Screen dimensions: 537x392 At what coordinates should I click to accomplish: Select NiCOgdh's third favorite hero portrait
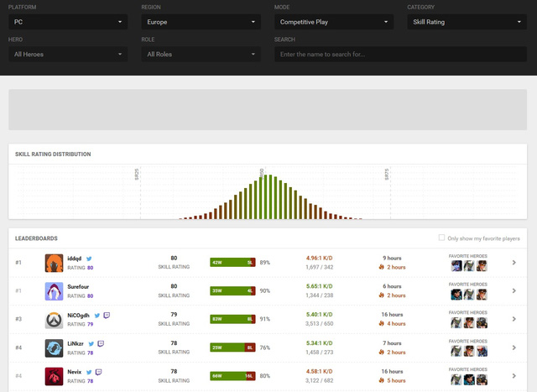(482, 323)
